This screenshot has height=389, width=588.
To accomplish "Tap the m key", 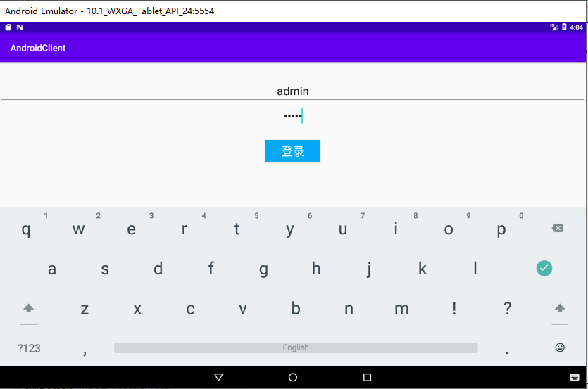I will coord(401,309).
